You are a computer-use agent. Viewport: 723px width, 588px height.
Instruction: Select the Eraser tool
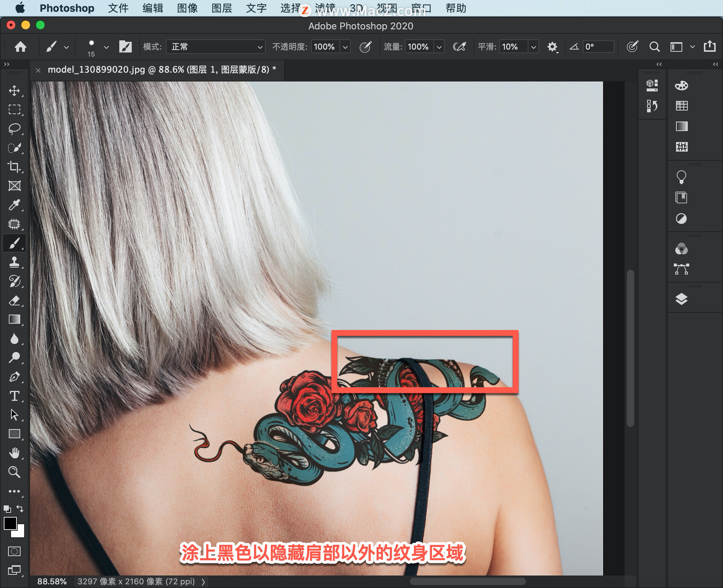tap(14, 301)
